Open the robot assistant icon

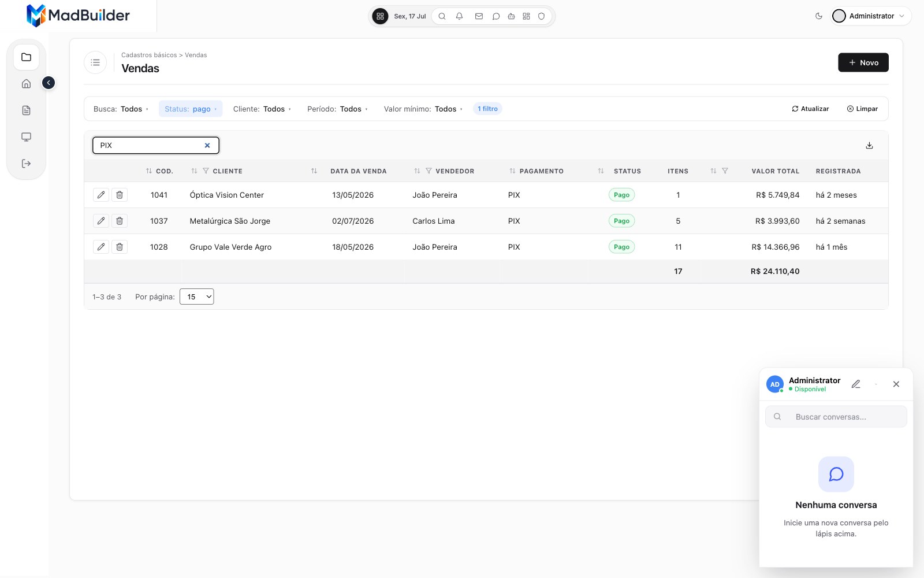click(511, 16)
